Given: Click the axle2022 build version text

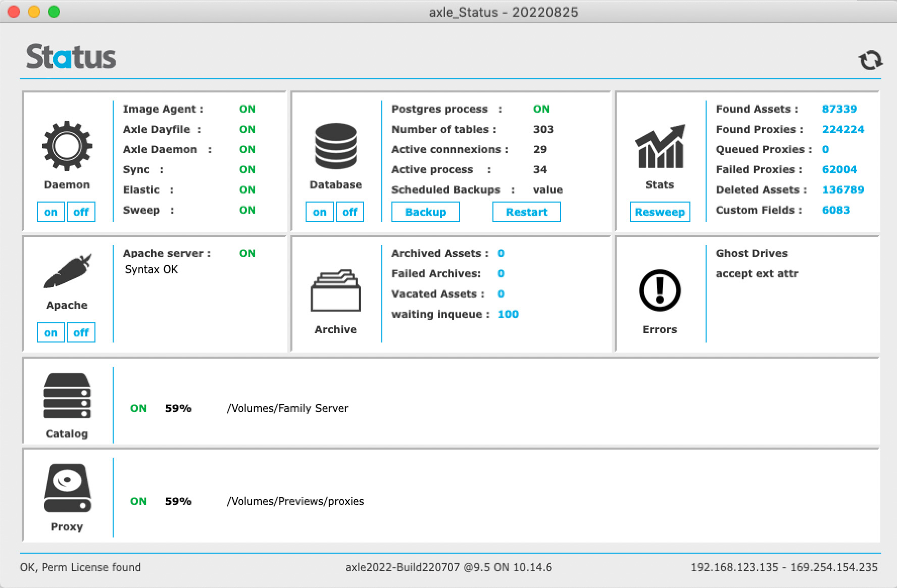Looking at the screenshot, I should tap(448, 567).
